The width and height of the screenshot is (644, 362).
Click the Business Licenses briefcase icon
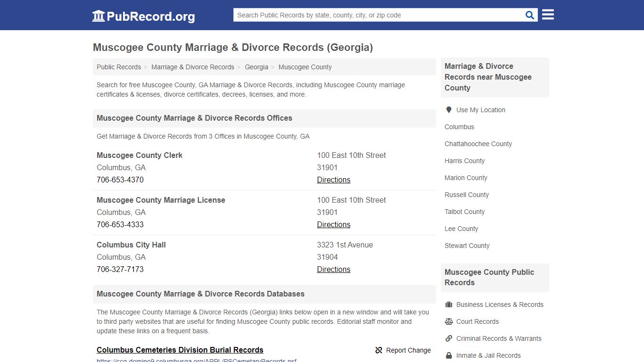[449, 304]
